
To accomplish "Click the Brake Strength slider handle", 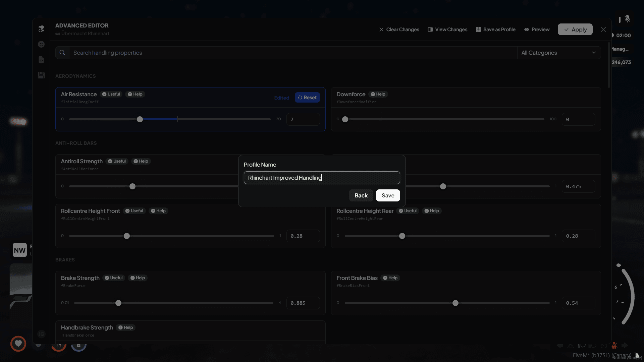I will (x=118, y=303).
